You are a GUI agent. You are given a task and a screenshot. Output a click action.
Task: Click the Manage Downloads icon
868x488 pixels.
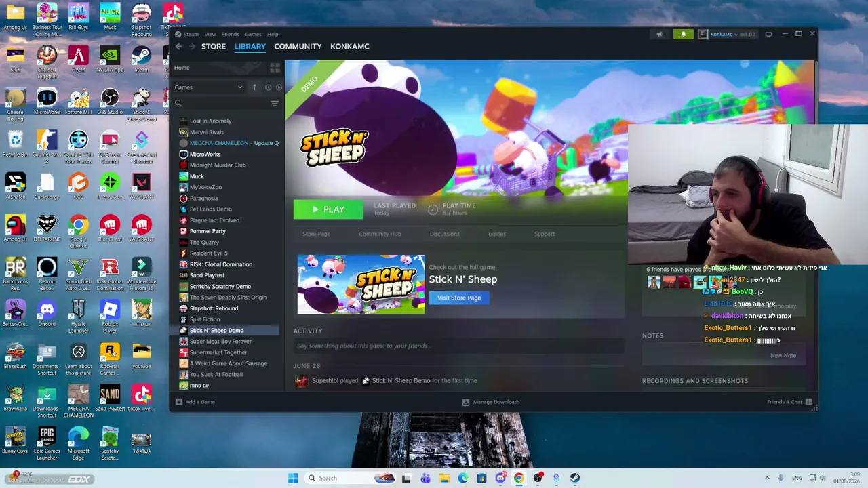pyautogui.click(x=465, y=402)
